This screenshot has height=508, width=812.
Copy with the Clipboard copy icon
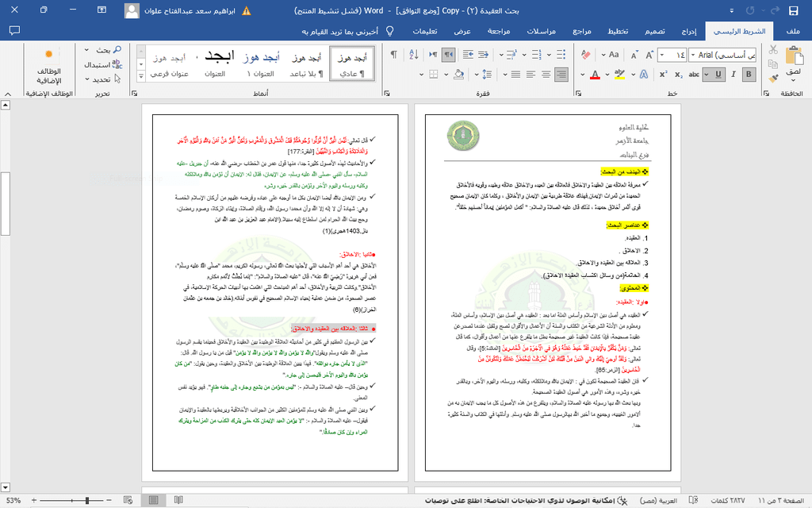point(773,63)
